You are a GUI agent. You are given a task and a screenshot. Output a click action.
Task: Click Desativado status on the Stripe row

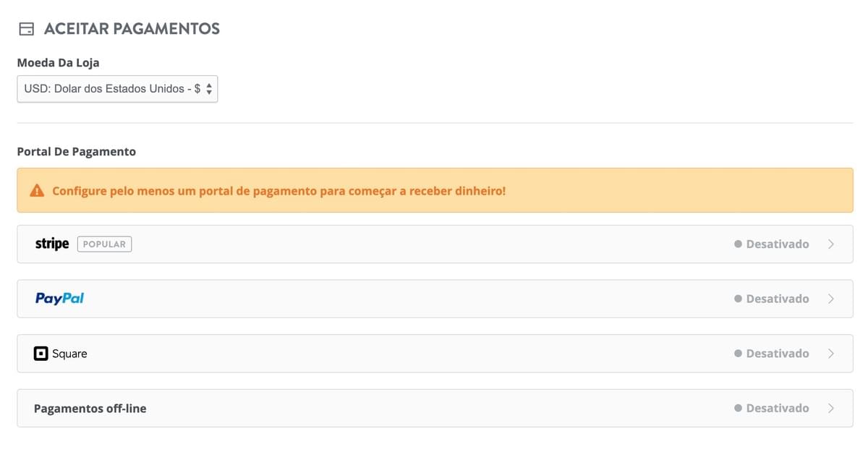[778, 244]
